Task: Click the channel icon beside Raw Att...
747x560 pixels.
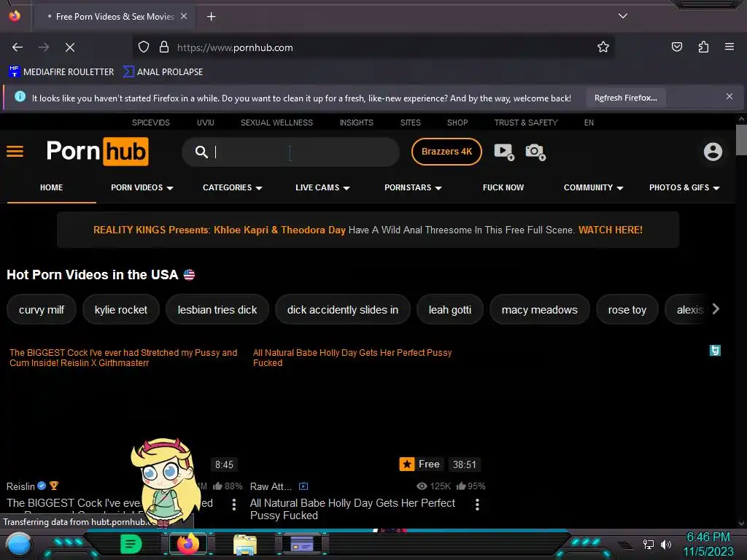Action: [303, 486]
